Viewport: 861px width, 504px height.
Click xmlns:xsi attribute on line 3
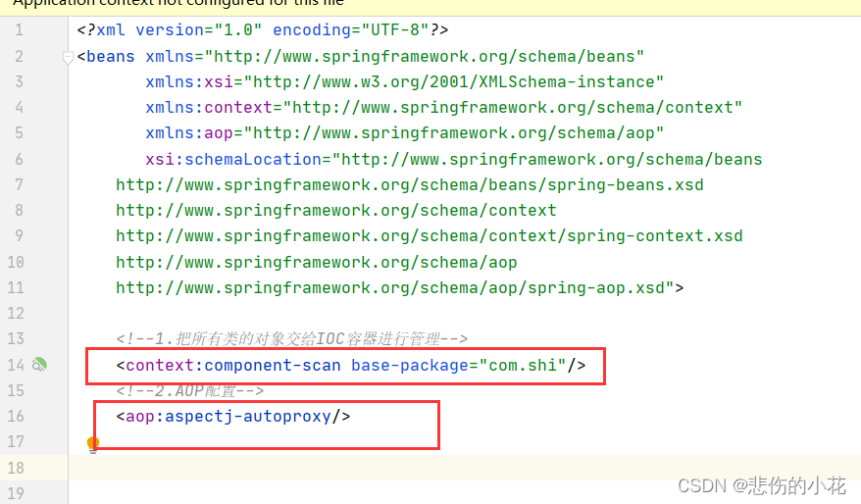click(x=404, y=82)
